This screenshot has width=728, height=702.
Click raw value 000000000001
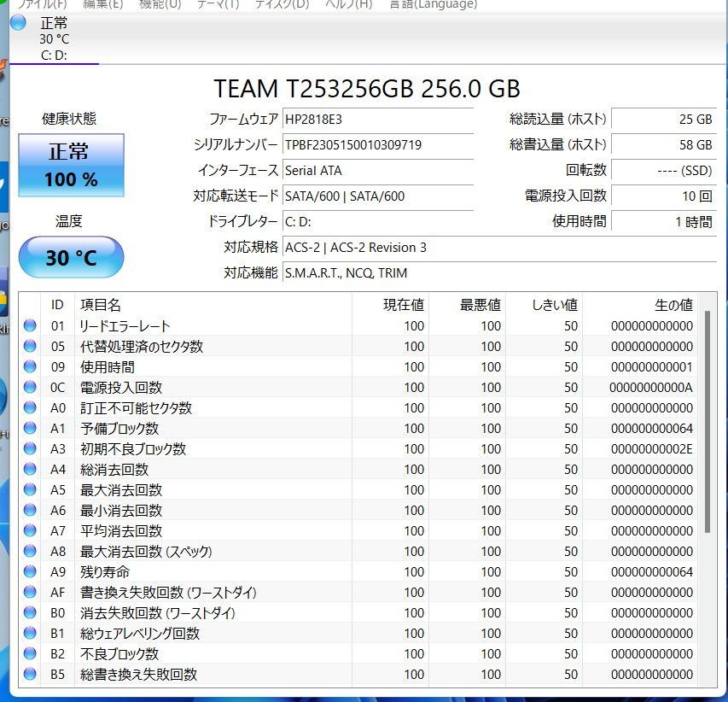(x=652, y=367)
